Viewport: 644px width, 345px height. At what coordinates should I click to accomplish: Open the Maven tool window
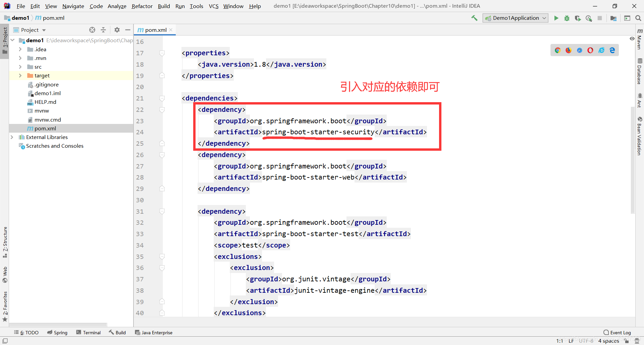point(640,39)
